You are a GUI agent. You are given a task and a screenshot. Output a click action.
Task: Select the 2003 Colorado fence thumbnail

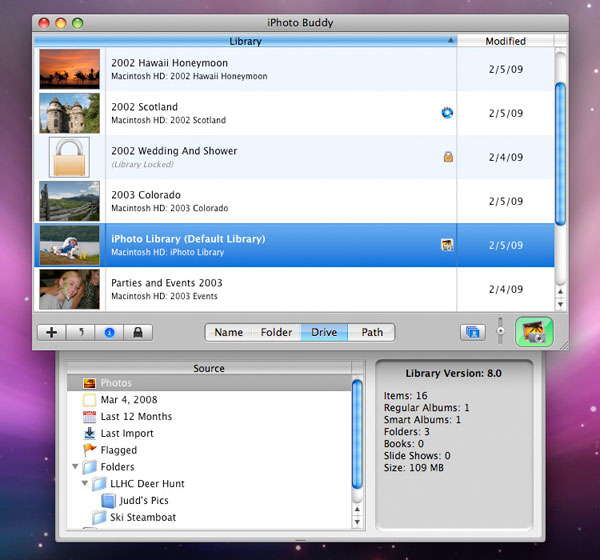(x=70, y=201)
